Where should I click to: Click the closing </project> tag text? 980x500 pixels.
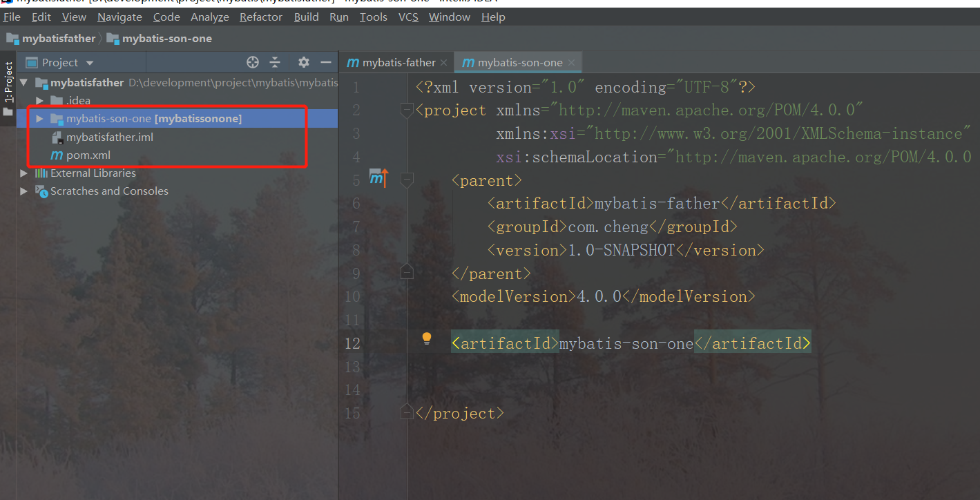[x=460, y=413]
